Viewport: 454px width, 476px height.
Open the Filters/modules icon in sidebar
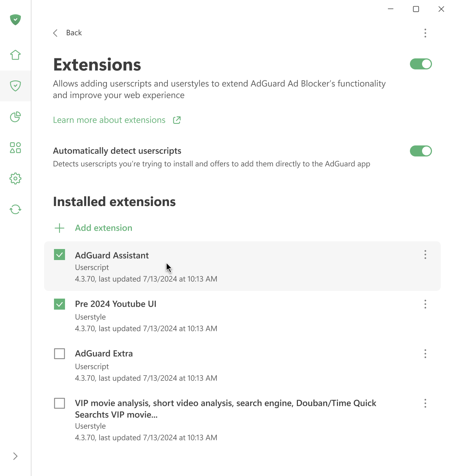15,148
